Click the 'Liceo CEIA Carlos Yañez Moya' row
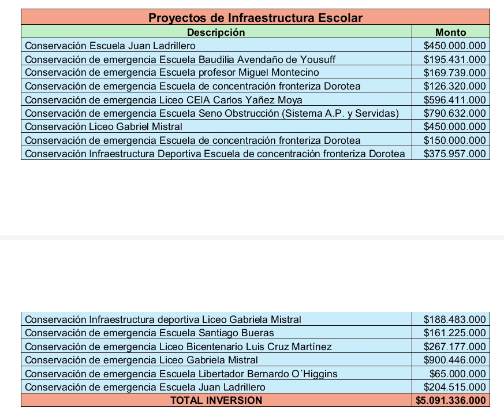This screenshot has height=420, width=504. pos(163,99)
